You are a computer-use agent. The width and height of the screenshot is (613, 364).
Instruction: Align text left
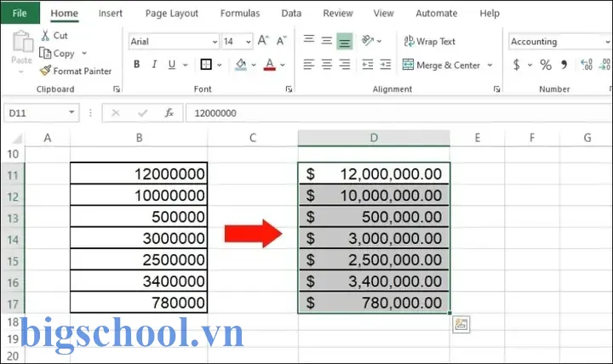309,64
